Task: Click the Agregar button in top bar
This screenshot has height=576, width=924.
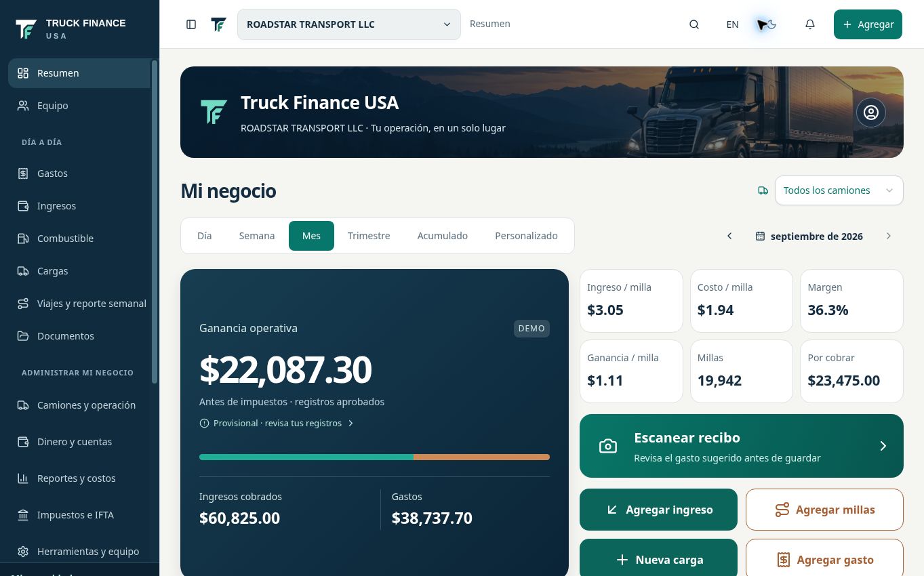Action: 868,24
